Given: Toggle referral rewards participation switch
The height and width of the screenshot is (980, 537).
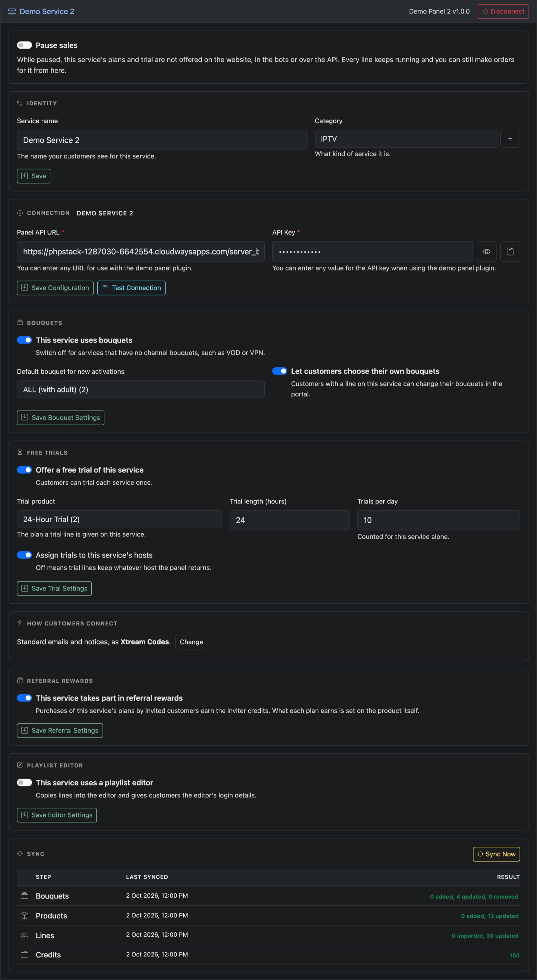Looking at the screenshot, I should point(24,698).
